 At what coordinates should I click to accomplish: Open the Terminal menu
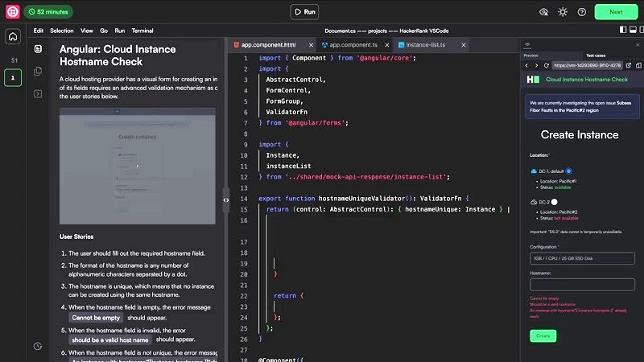click(142, 30)
